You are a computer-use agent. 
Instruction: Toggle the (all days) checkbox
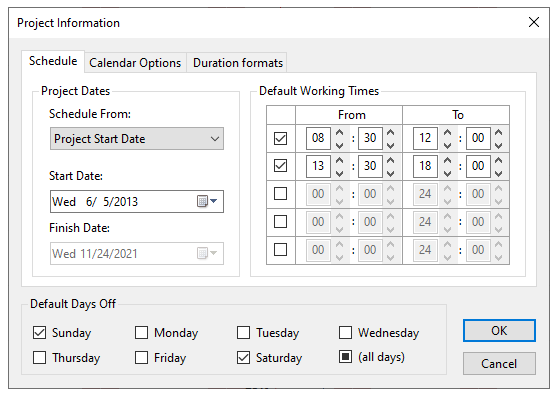pyautogui.click(x=345, y=356)
